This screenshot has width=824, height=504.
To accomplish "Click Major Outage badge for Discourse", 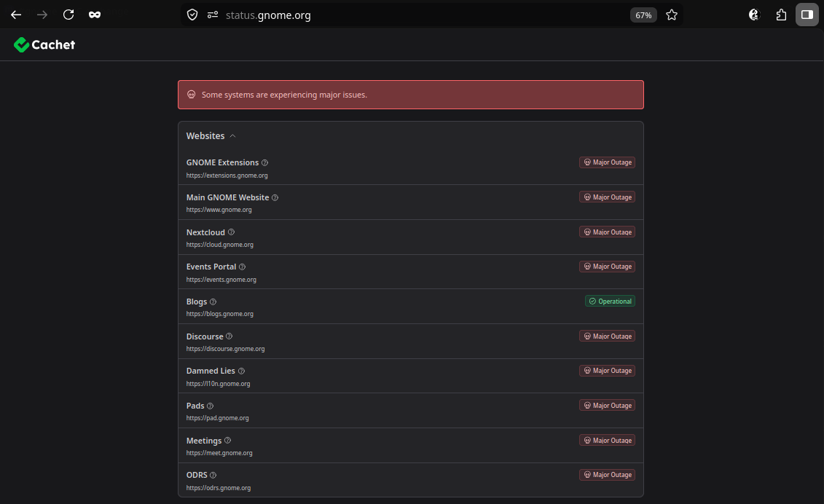I will tap(607, 336).
